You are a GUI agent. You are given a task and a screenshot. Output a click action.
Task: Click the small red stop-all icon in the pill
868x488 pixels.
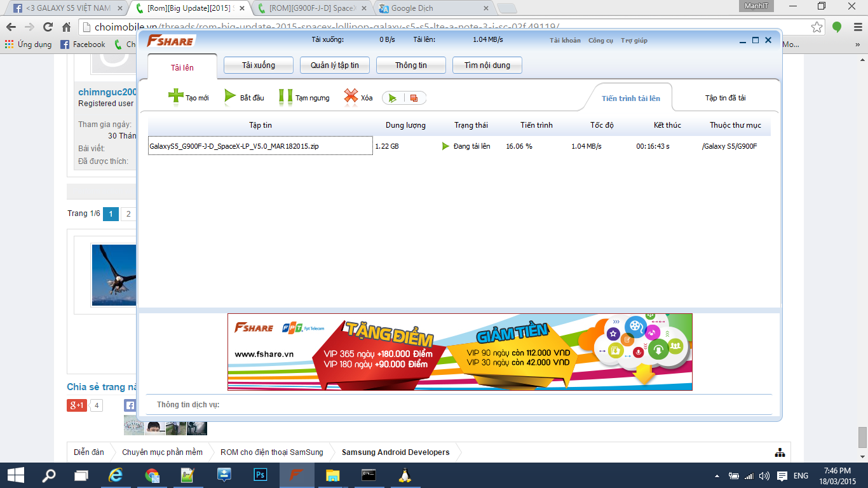414,98
